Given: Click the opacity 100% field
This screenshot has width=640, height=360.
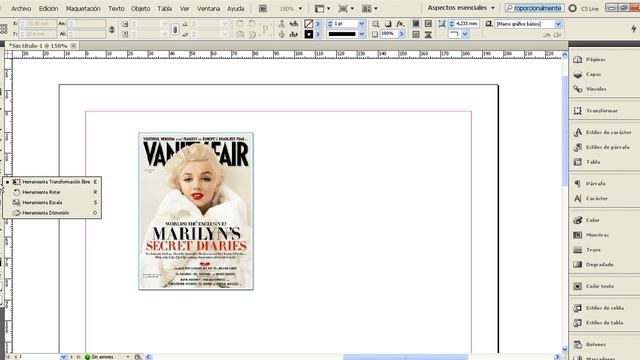Looking at the screenshot, I should click(x=388, y=34).
